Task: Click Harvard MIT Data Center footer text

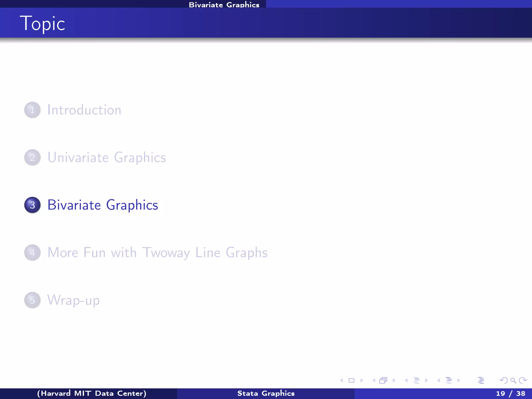Action: point(92,394)
